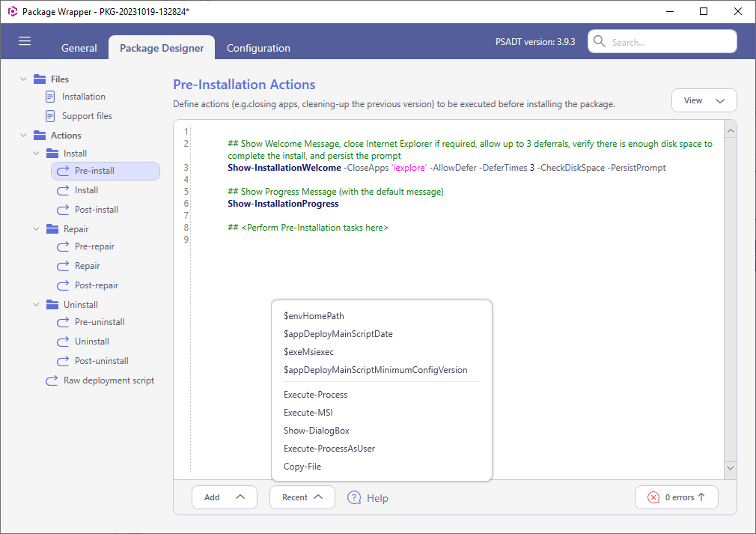Click the Post-install action arrow icon
The image size is (756, 534).
click(63, 210)
